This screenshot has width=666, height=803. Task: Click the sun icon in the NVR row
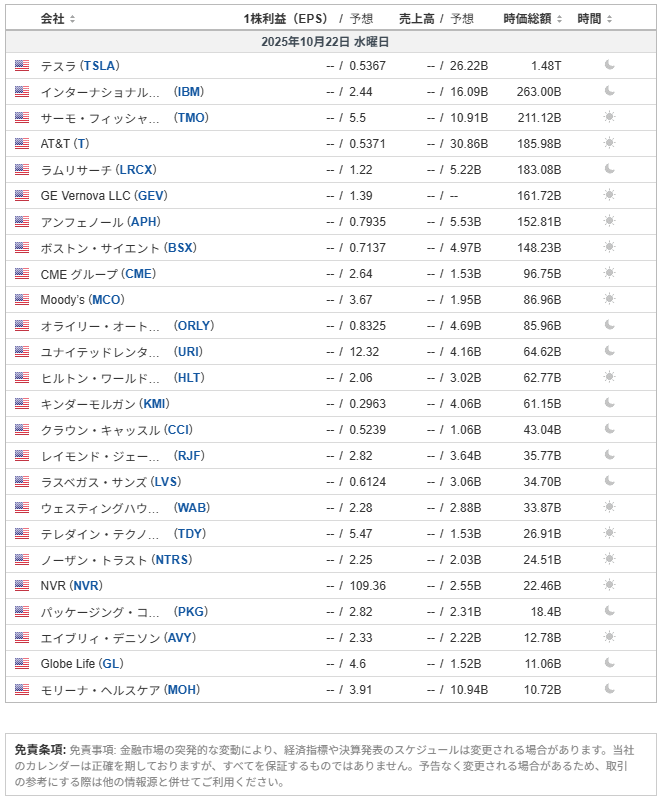click(609, 586)
